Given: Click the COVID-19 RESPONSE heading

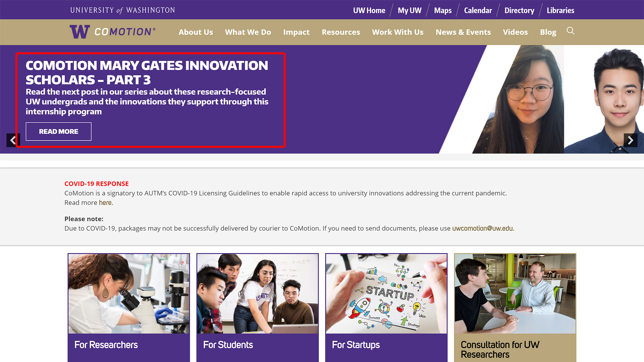Looking at the screenshot, I should click(x=97, y=184).
